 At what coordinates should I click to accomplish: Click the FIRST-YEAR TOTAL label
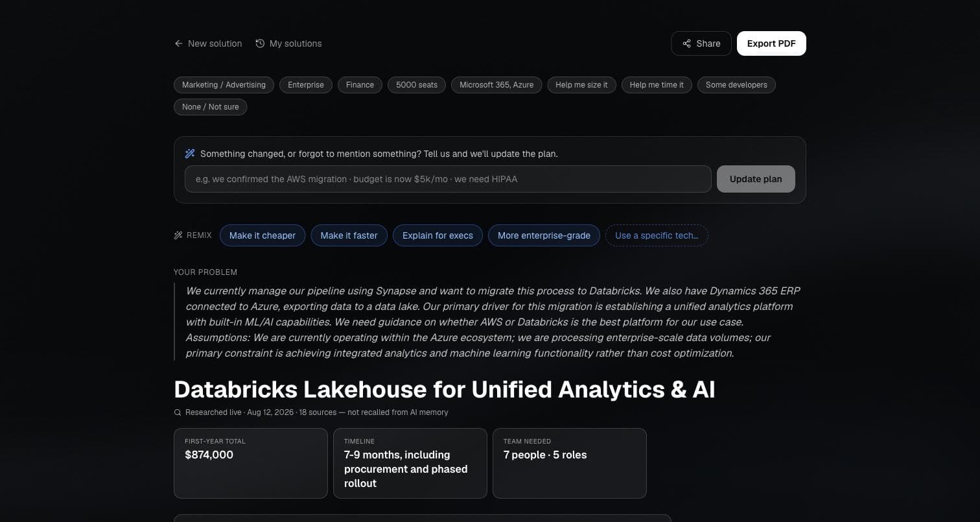215,441
